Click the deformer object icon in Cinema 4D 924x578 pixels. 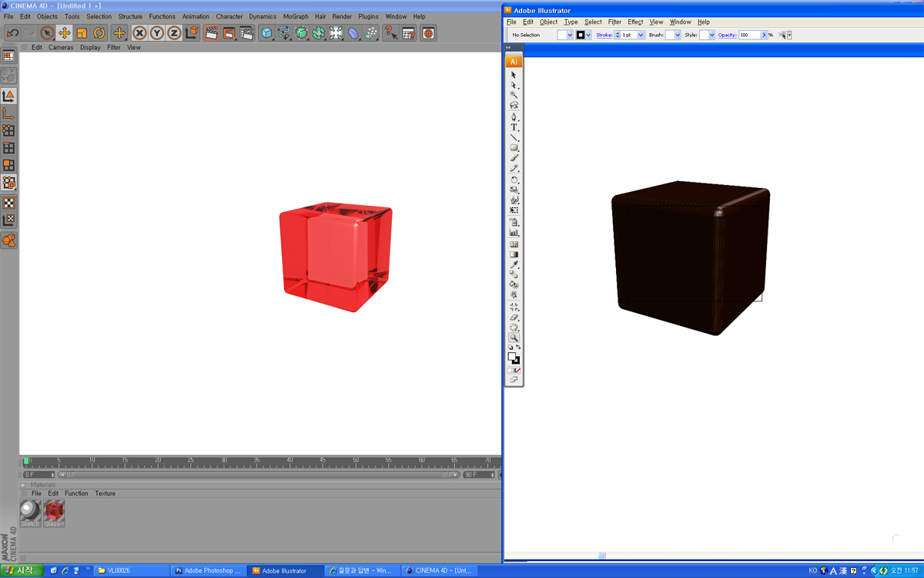point(353,33)
